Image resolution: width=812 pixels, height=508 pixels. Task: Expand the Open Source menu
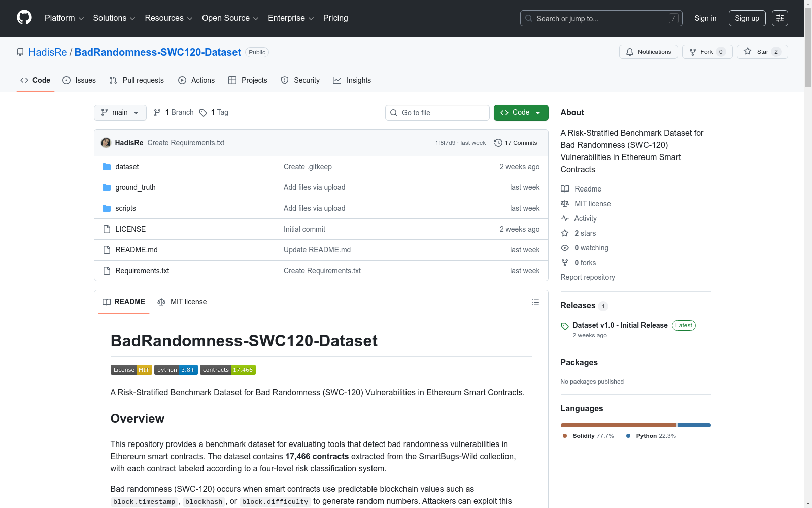(230, 18)
